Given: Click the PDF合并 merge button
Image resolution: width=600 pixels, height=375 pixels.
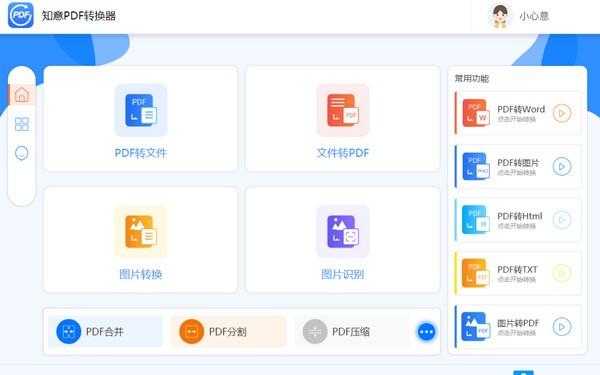Looking at the screenshot, I should [105, 331].
